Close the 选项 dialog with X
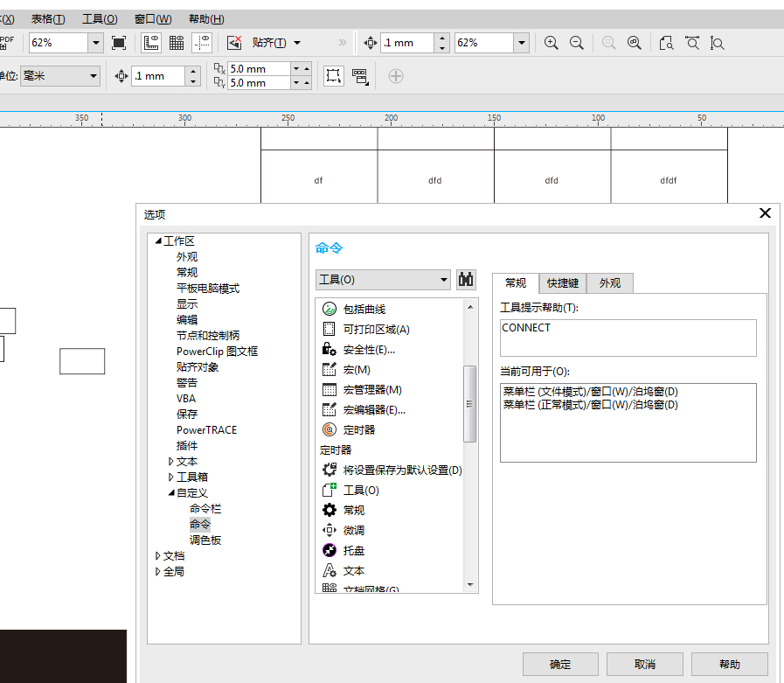This screenshot has height=683, width=784. [765, 213]
